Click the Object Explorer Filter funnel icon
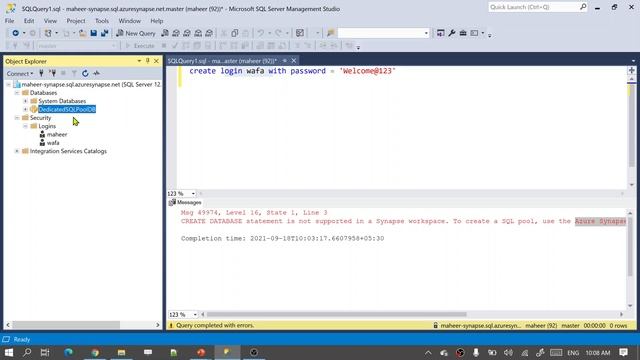The image size is (640, 360). 74,73
